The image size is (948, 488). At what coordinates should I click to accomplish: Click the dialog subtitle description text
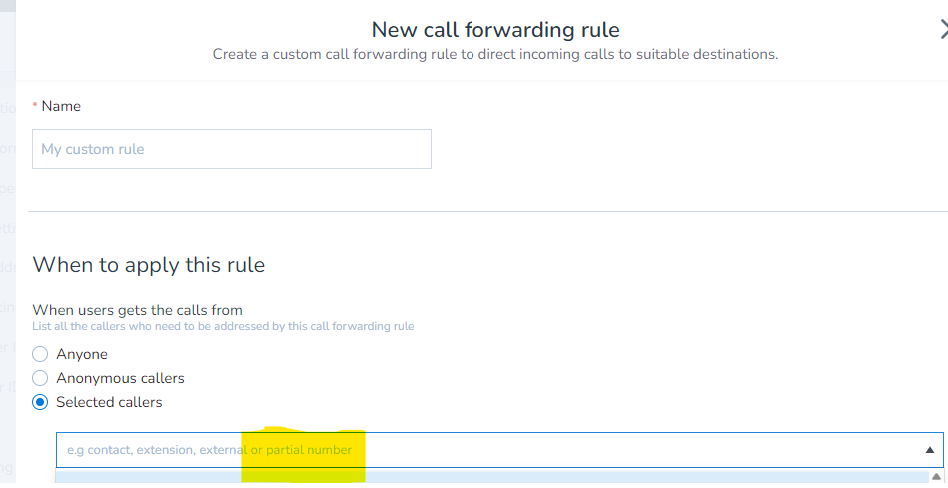(495, 54)
